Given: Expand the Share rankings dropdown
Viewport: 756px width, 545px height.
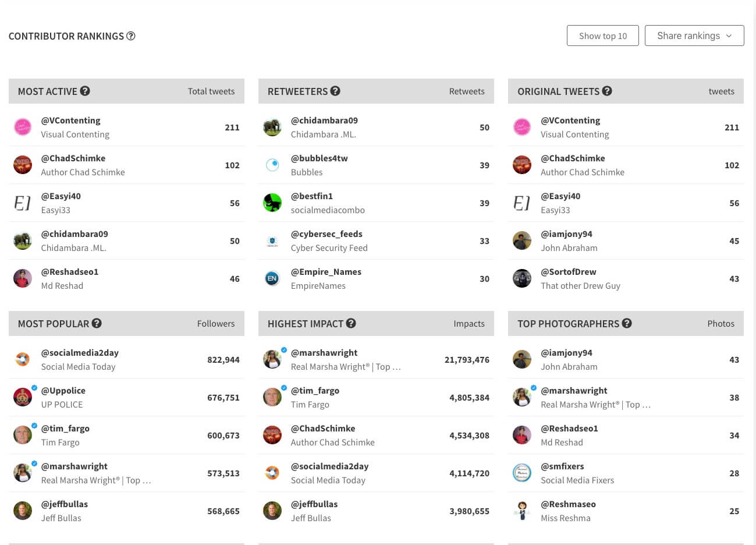Looking at the screenshot, I should pyautogui.click(x=694, y=36).
